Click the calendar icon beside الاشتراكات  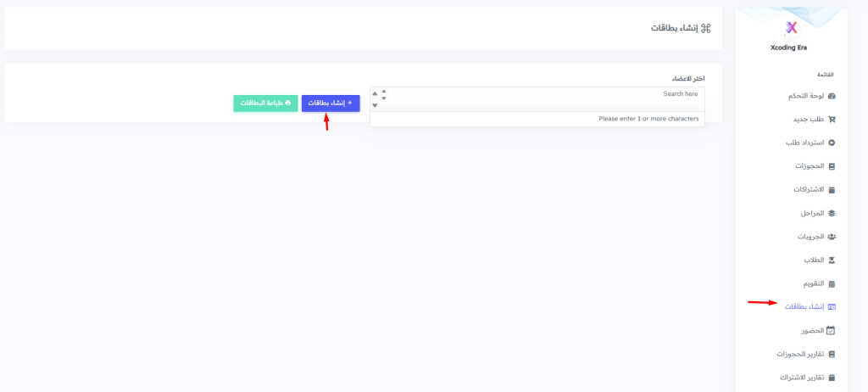831,189
